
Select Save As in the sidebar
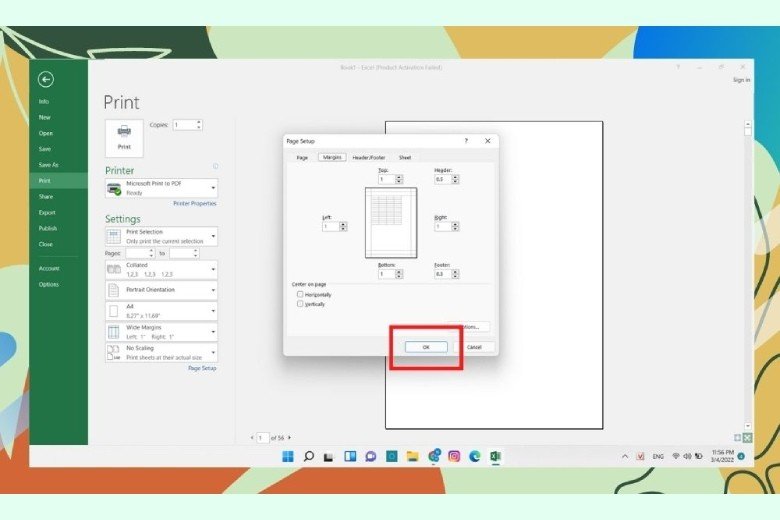click(49, 165)
